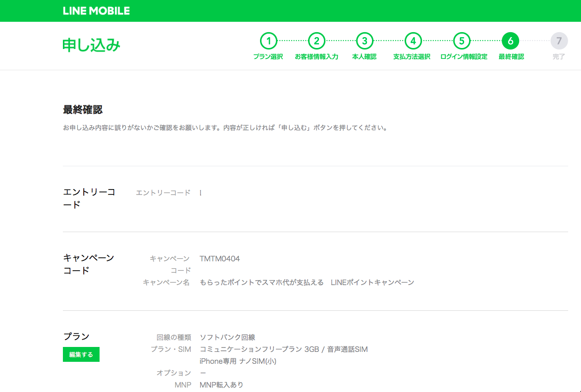Click the MNP label

coord(183,385)
